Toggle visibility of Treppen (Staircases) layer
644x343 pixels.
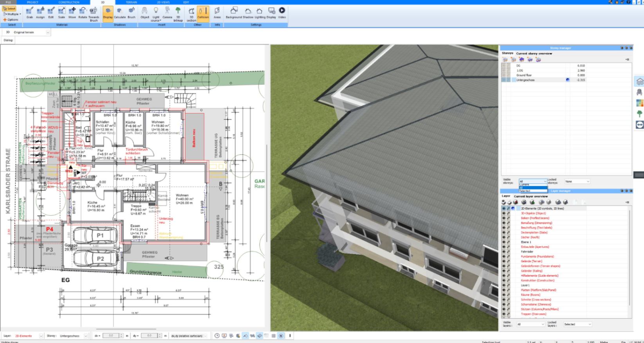pos(504,314)
